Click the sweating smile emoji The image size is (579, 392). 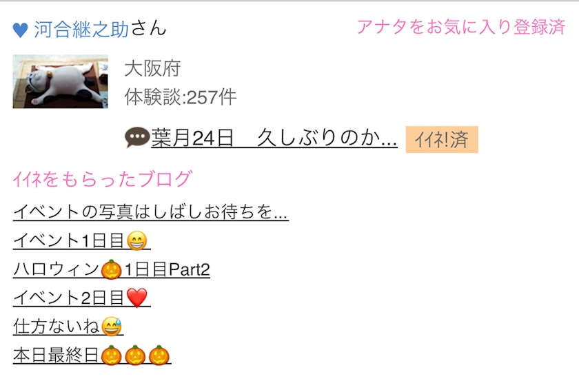pyautogui.click(x=112, y=327)
